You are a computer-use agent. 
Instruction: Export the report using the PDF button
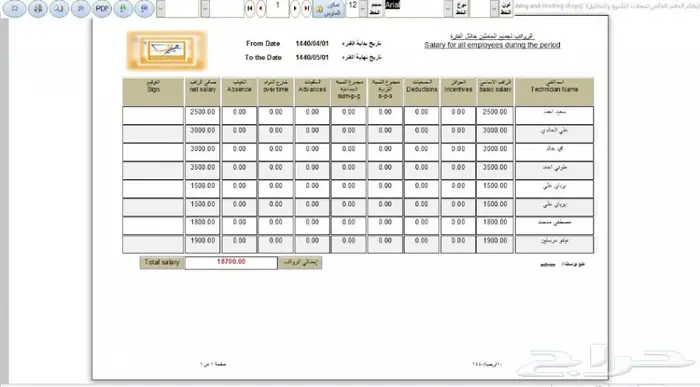[x=102, y=8]
